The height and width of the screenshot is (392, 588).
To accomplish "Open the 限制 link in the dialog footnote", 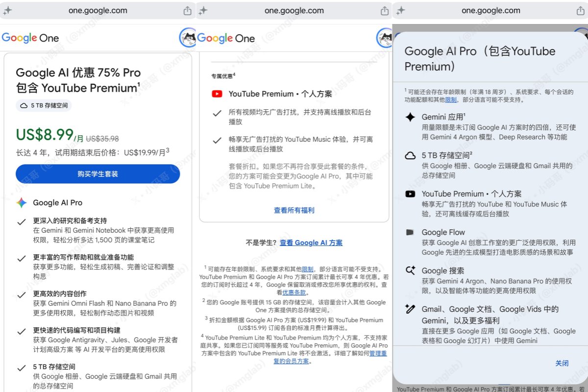I will [451, 99].
